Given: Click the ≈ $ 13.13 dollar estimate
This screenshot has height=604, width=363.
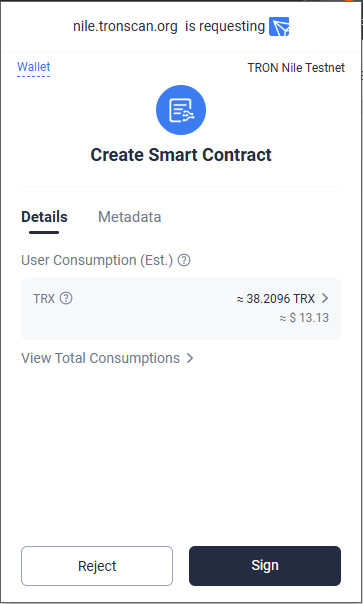Looking at the screenshot, I should [304, 318].
